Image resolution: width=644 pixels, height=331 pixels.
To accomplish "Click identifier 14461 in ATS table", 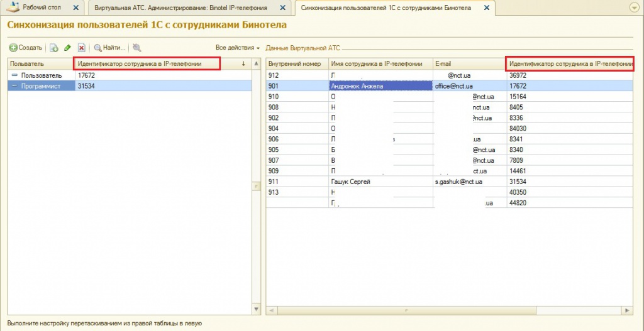I will (x=570, y=171).
